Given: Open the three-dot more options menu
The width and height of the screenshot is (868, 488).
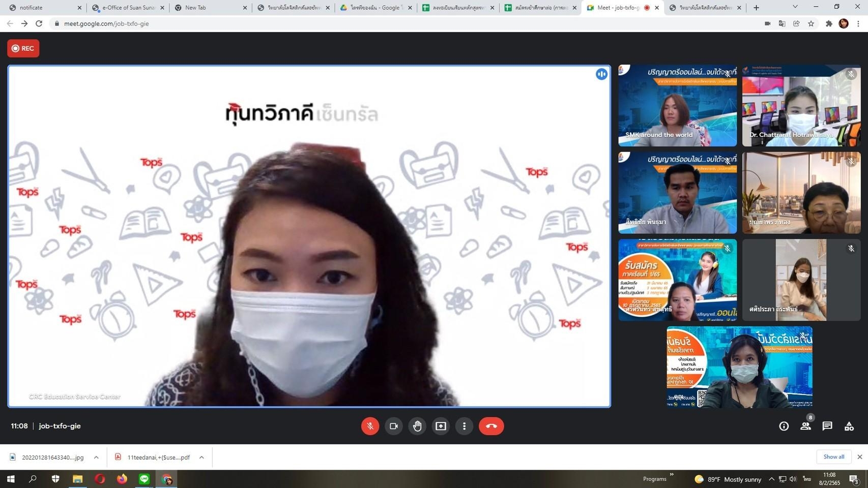Looking at the screenshot, I should point(464,426).
